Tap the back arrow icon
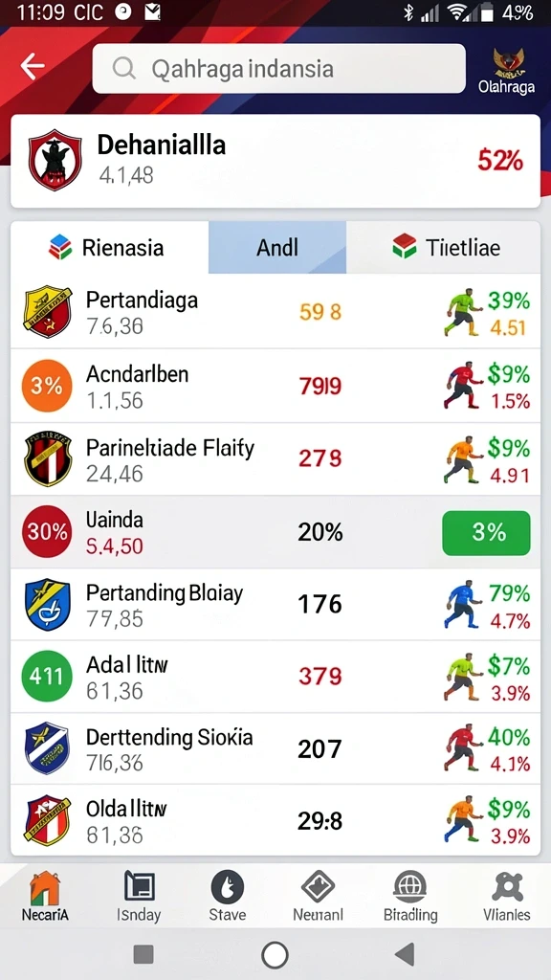 coord(32,66)
